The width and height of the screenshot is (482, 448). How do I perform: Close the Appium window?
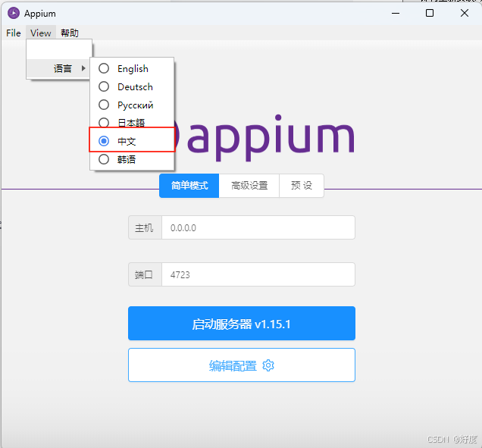[x=465, y=13]
